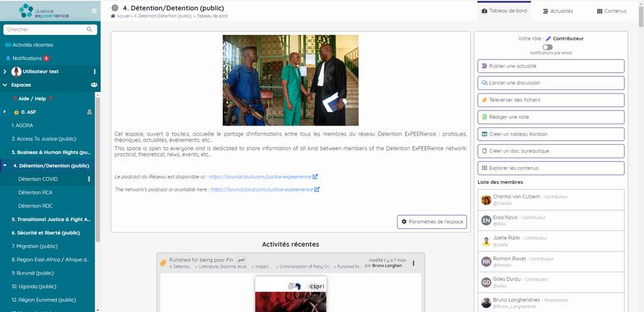
Task: Open Utilisateur test three-dot menu
Action: 95,71
